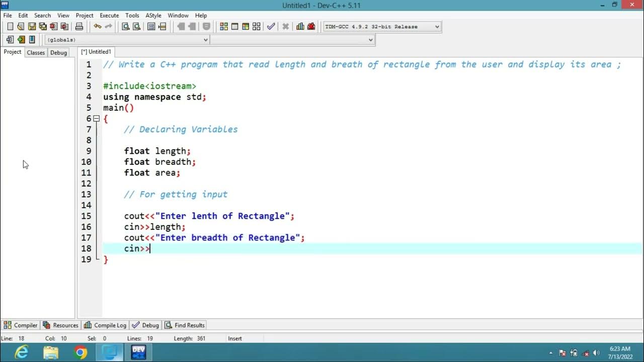This screenshot has width=644, height=362.
Task: Click the Delete Profiling Information icon
Action: click(x=311, y=27)
